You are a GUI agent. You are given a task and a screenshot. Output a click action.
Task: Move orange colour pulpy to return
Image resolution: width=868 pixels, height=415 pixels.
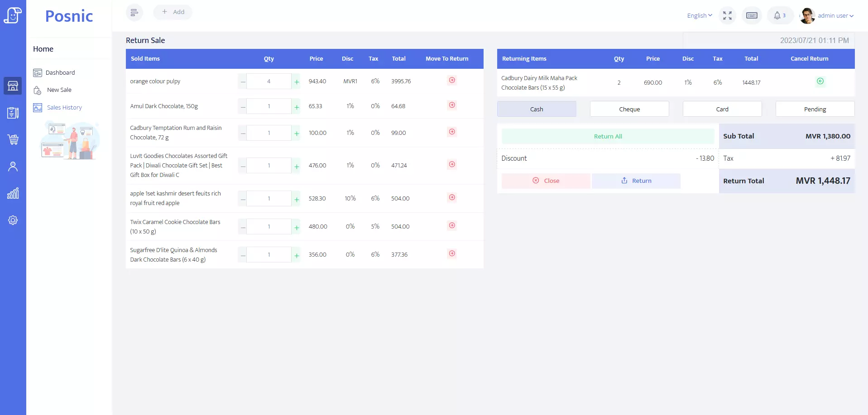tap(451, 81)
